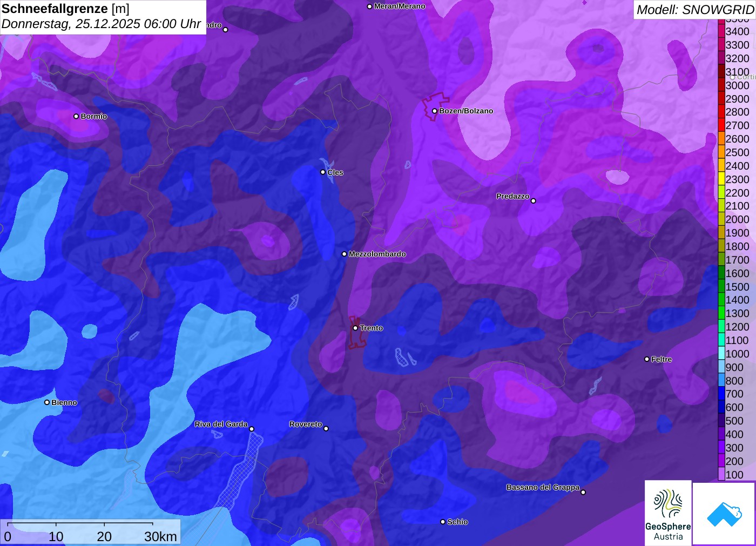Click the GeoSphere Austria logo

[x=668, y=513]
